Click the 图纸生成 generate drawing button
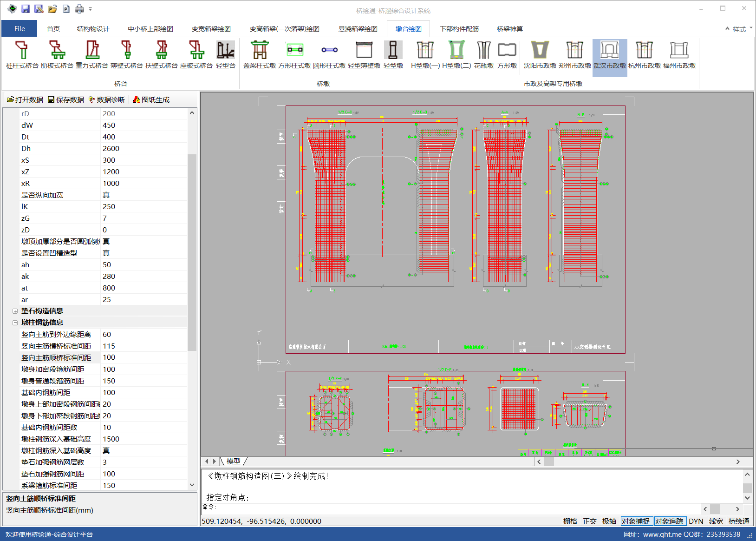 [151, 99]
